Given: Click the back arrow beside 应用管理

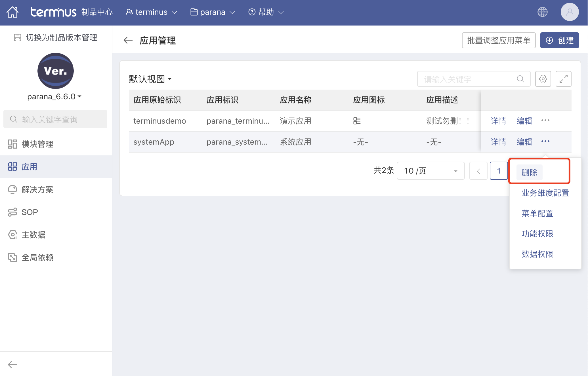Looking at the screenshot, I should click(128, 40).
